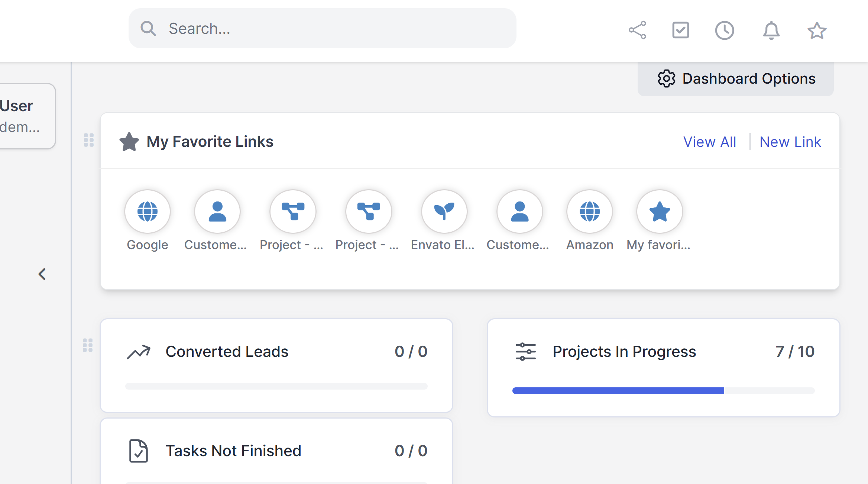Click the share icon in top bar

point(638,30)
